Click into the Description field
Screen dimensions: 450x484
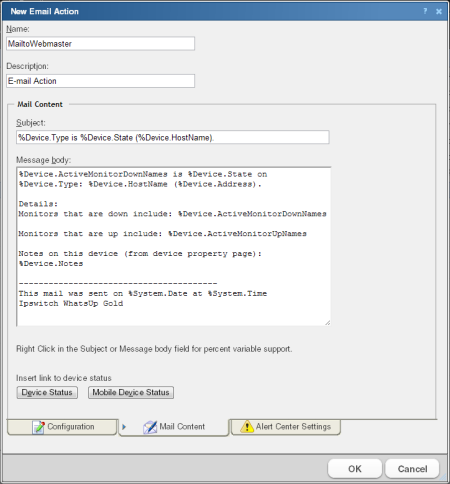[100, 81]
